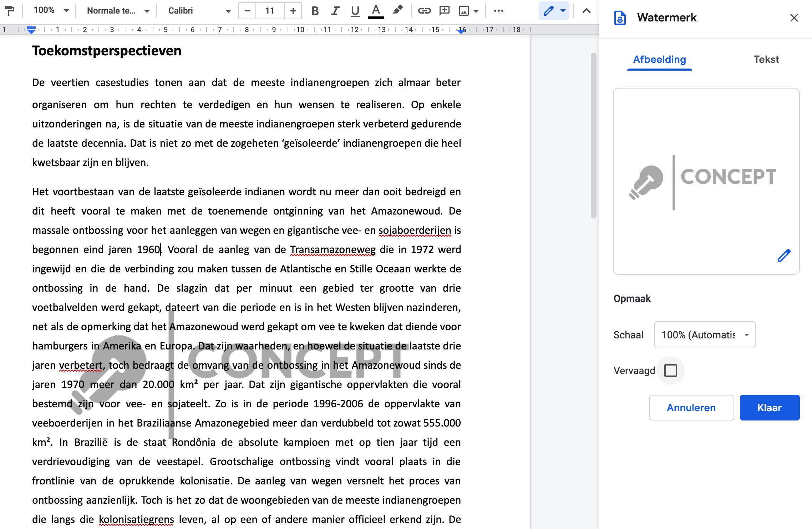The width and height of the screenshot is (812, 529).
Task: Open the Calibri font dropdown
Action: 199,11
